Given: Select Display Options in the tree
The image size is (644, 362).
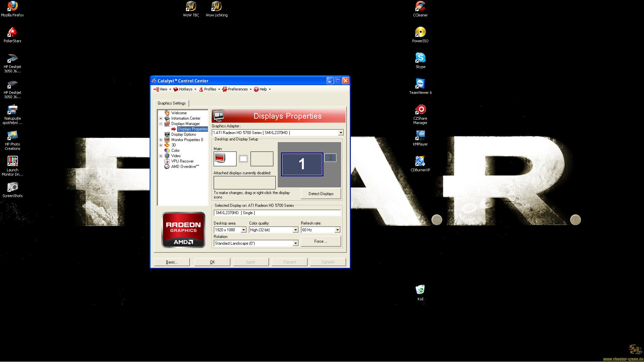Looking at the screenshot, I should tap(183, 134).
